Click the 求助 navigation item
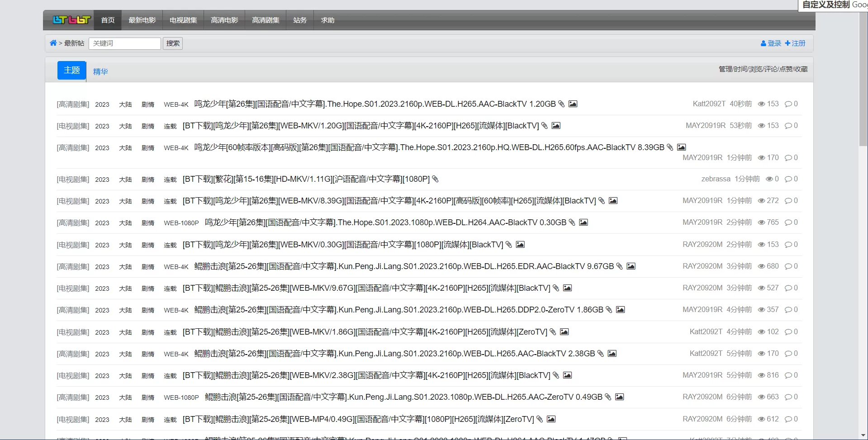This screenshot has width=868, height=440. click(327, 20)
